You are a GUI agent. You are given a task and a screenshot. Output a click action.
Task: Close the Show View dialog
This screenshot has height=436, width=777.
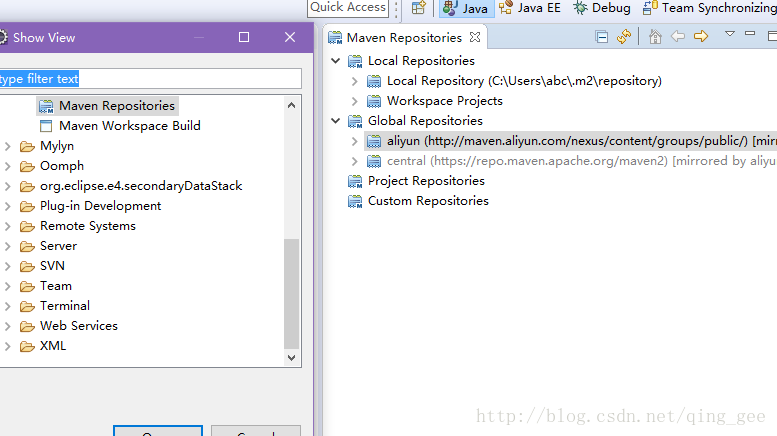290,37
